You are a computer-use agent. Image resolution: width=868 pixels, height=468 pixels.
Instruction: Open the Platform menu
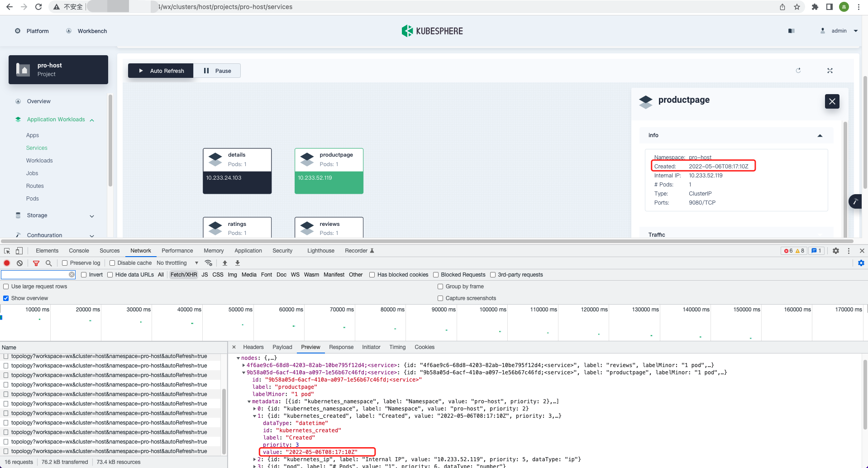coord(32,31)
